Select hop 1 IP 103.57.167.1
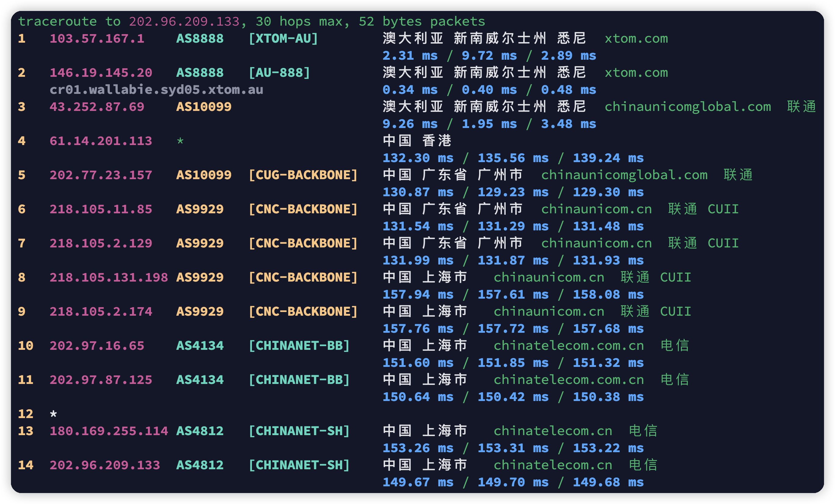The width and height of the screenshot is (835, 504). (x=97, y=39)
